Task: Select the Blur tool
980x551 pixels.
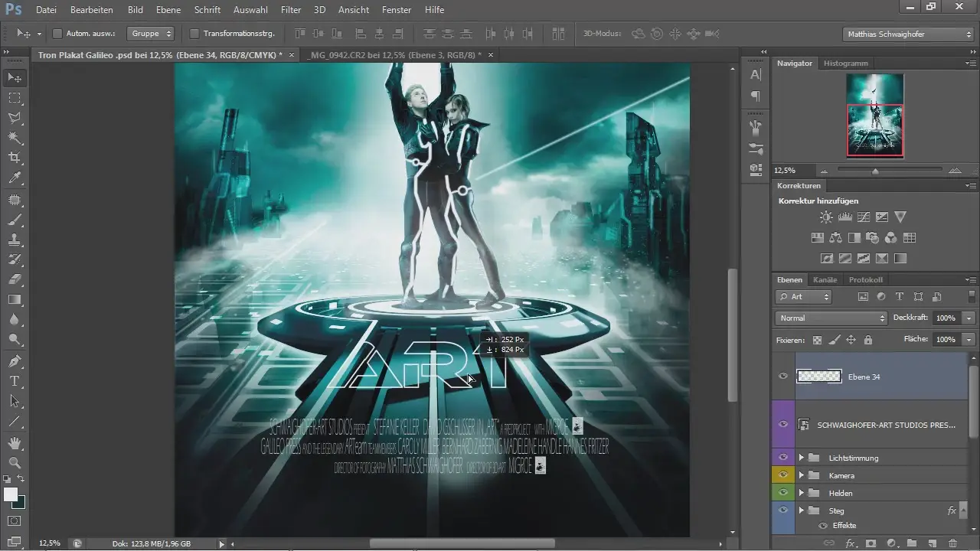Action: coord(15,319)
